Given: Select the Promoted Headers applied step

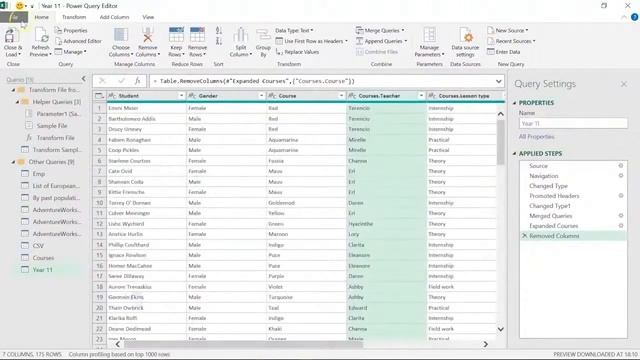Looking at the screenshot, I should tap(554, 196).
